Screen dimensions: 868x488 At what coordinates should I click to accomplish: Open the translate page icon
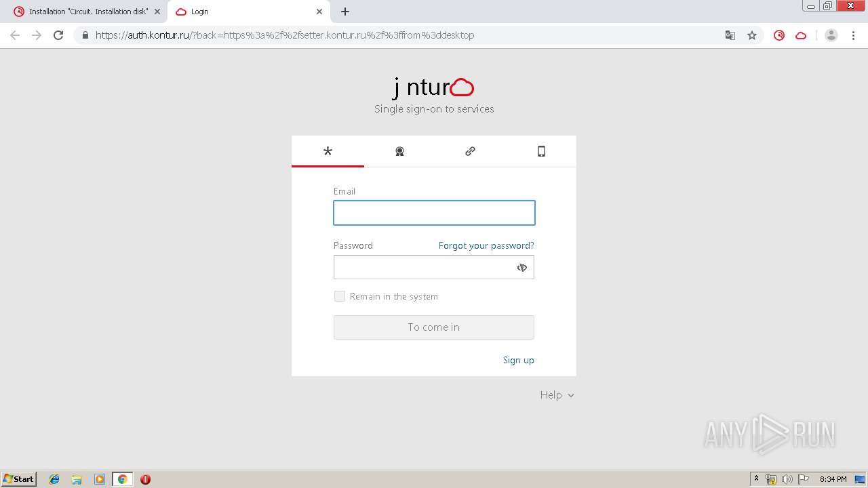click(730, 35)
